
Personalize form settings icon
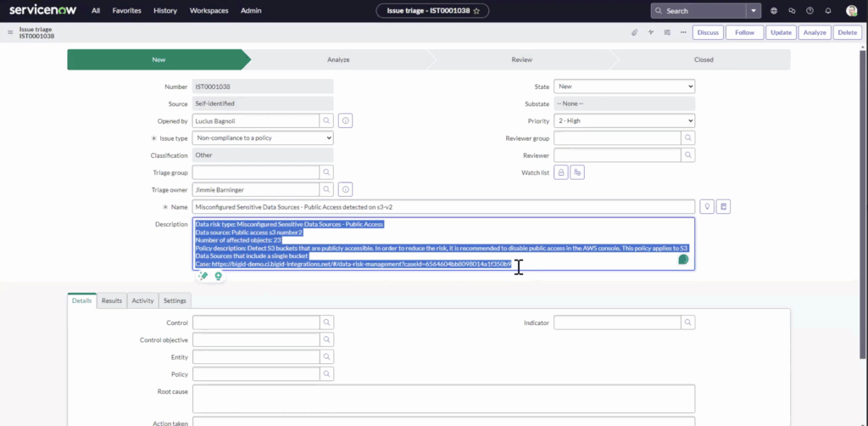point(667,33)
